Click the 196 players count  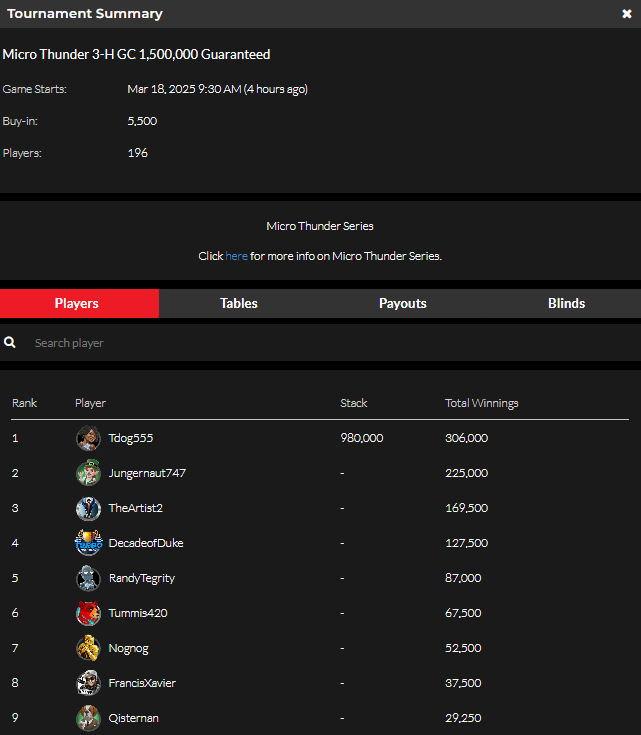coord(137,153)
